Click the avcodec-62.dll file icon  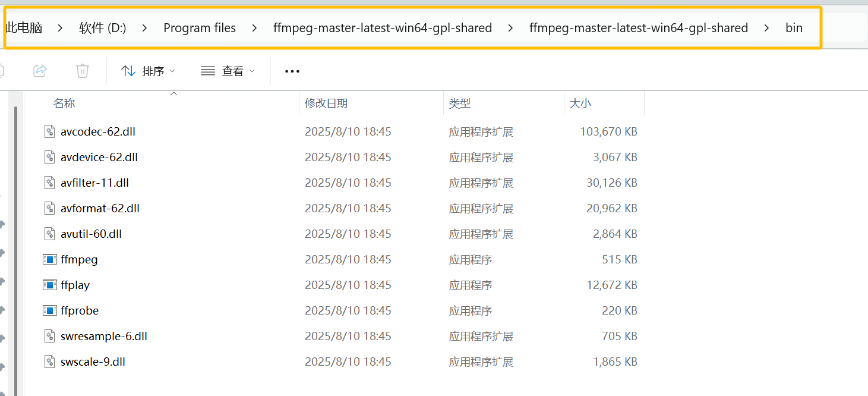(50, 131)
